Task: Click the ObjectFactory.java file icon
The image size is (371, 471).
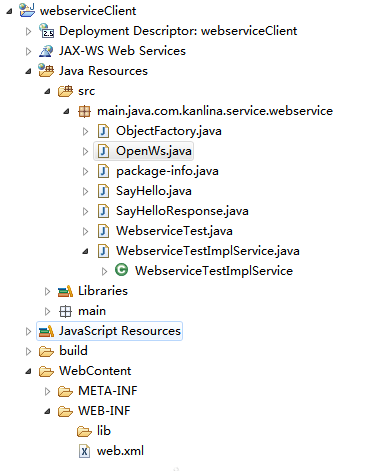Action: pos(103,131)
